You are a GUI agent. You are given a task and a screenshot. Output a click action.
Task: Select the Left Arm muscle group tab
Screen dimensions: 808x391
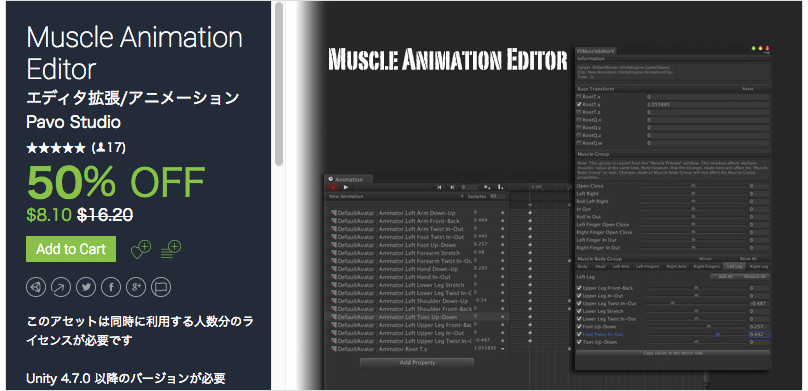click(x=620, y=266)
